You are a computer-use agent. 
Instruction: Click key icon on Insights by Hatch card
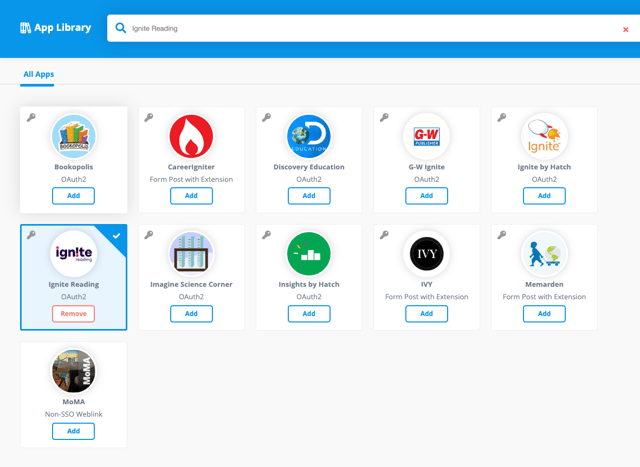[266, 235]
